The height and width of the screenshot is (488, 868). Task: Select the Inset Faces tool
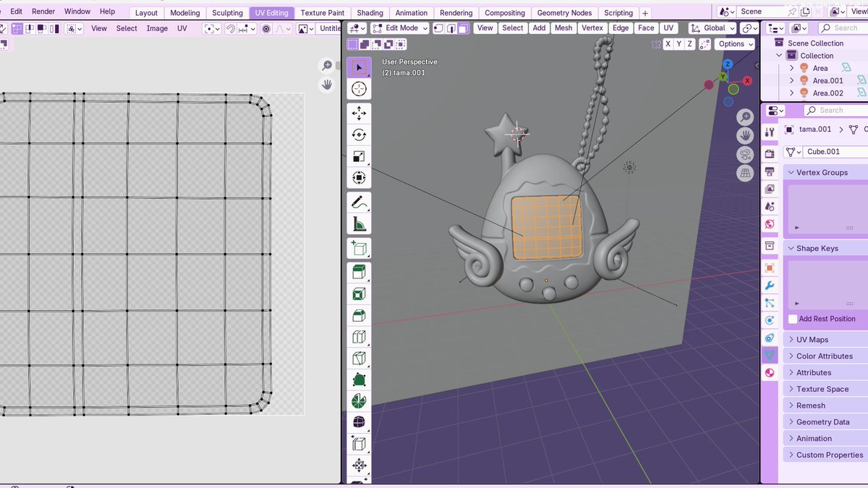359,294
